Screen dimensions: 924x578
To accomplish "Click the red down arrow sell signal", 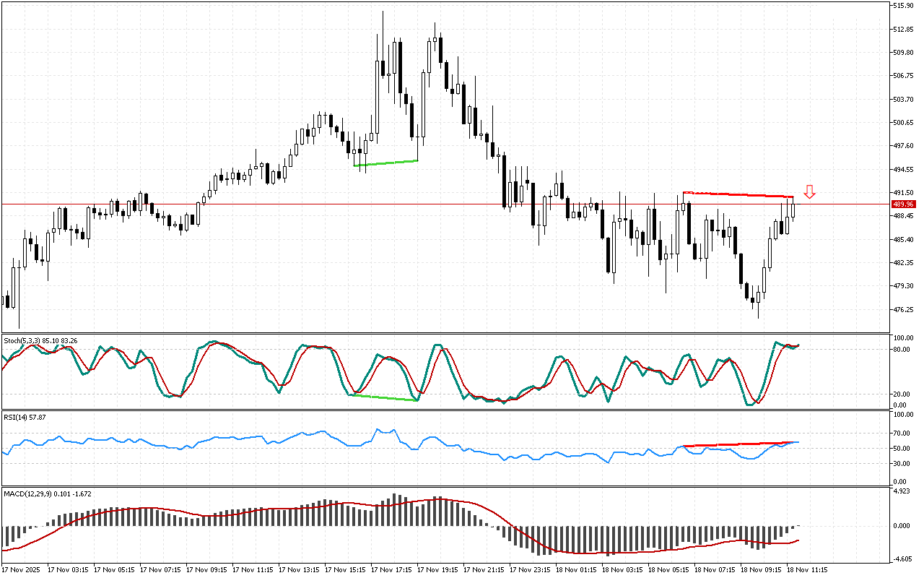I will (x=810, y=191).
